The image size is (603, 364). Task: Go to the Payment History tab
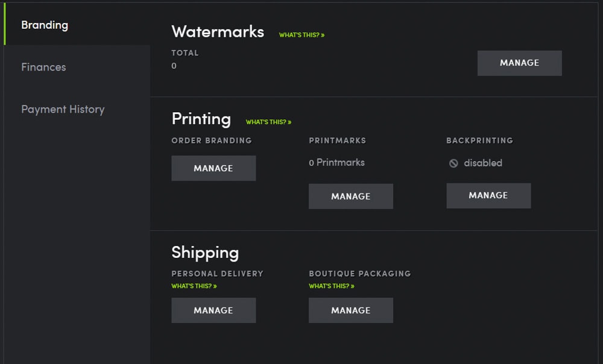coord(63,109)
